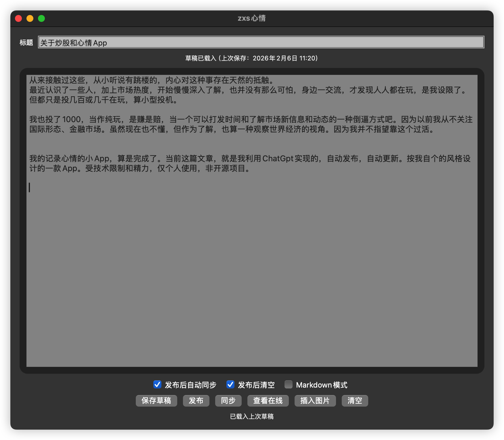The image size is (504, 440).
Task: Click the red close window control
Action: tap(18, 18)
